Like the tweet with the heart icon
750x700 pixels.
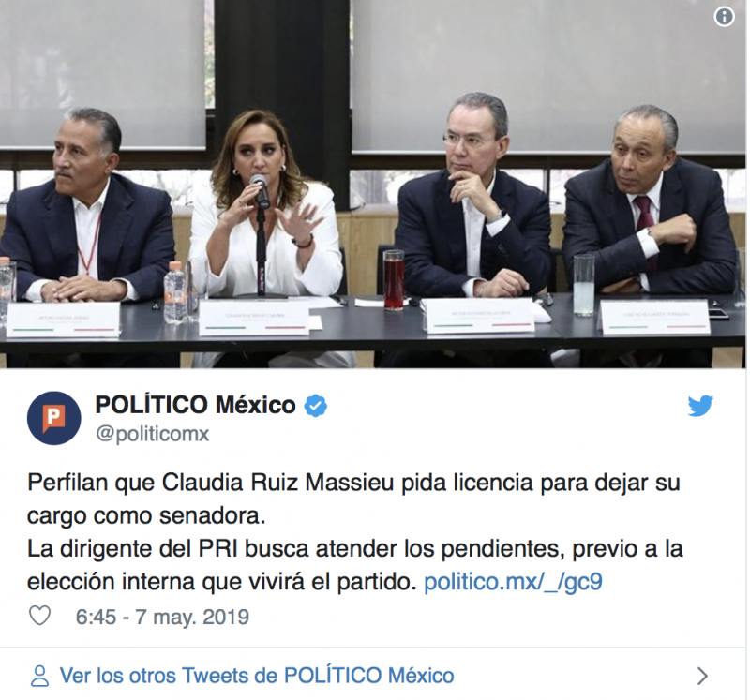click(40, 616)
